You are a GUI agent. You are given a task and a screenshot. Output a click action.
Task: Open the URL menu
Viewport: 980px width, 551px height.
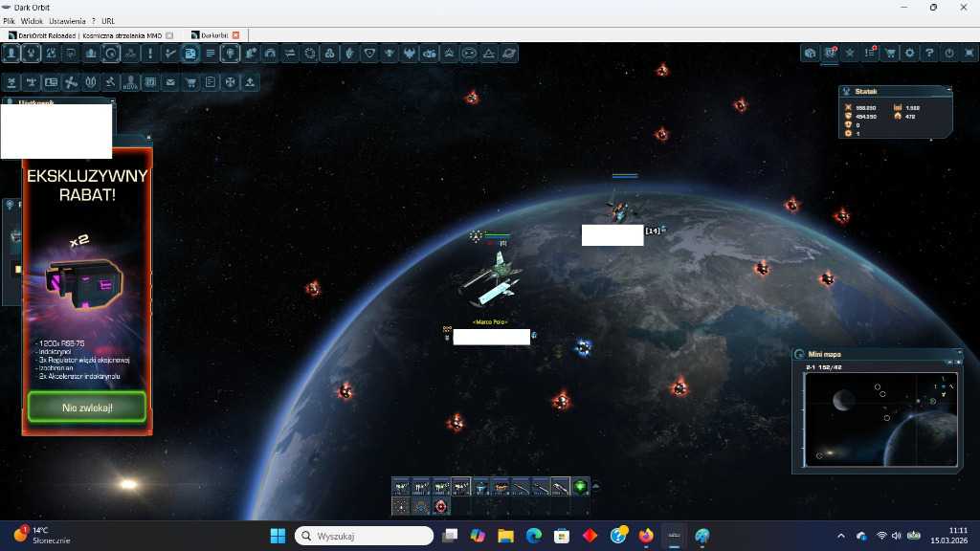coord(108,21)
